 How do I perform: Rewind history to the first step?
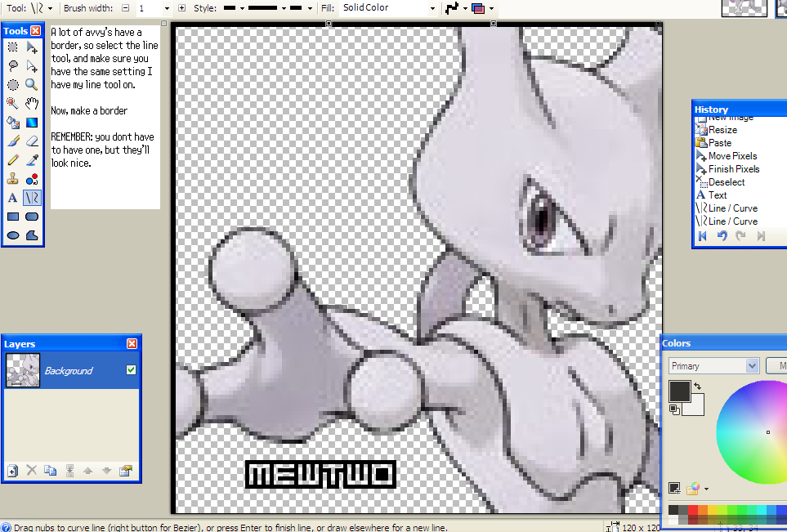coord(703,236)
